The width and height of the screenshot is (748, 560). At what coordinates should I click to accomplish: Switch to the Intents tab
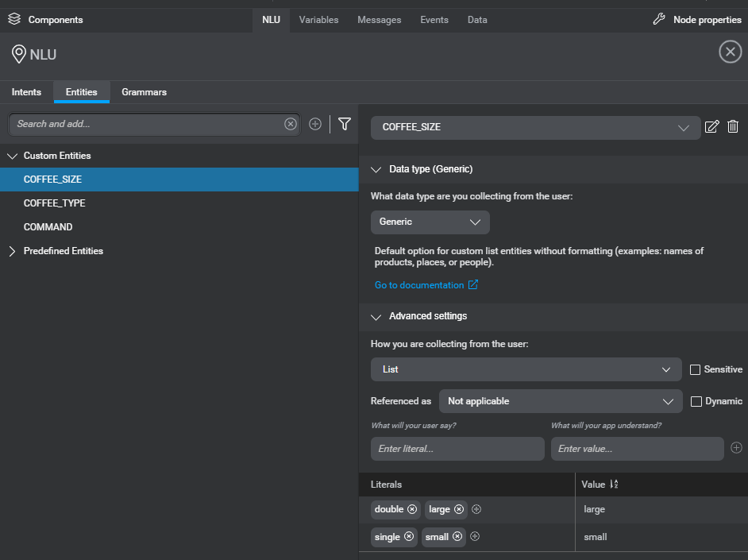pos(26,92)
